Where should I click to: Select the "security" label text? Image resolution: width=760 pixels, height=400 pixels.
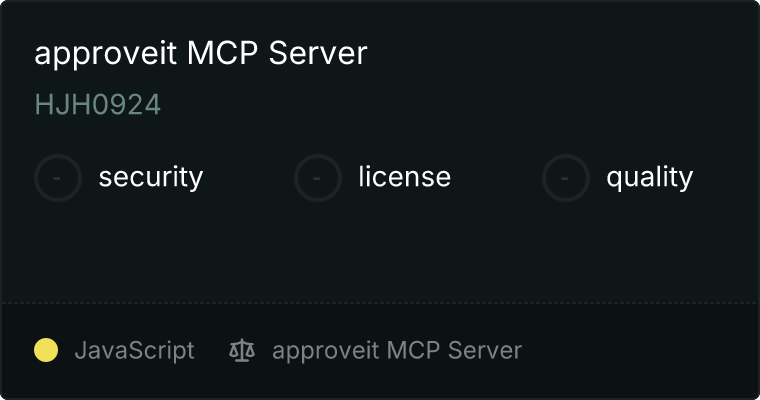151,177
